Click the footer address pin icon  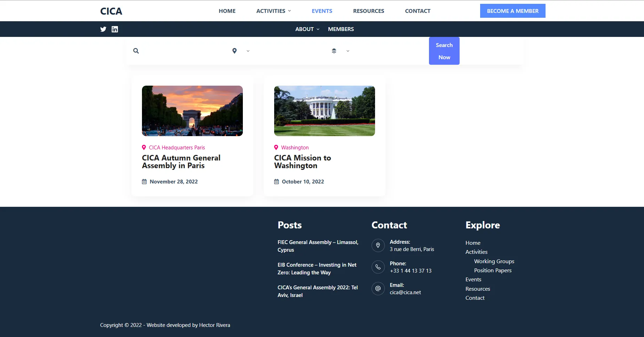pos(378,245)
